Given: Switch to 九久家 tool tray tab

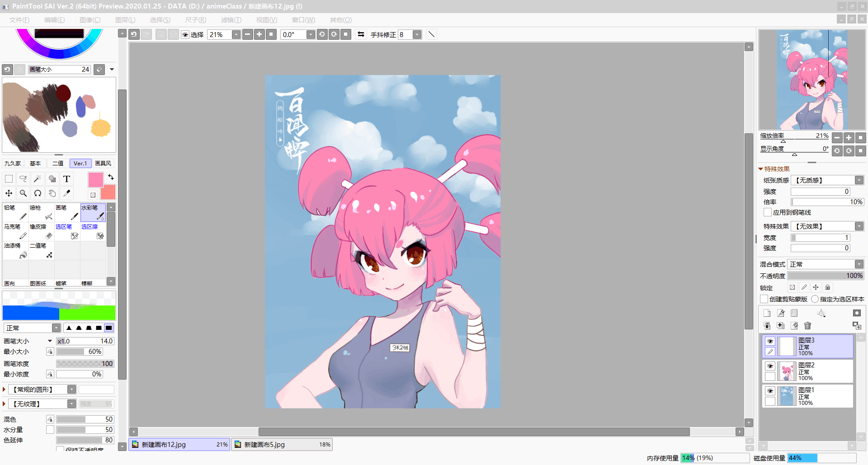Looking at the screenshot, I should coord(13,164).
